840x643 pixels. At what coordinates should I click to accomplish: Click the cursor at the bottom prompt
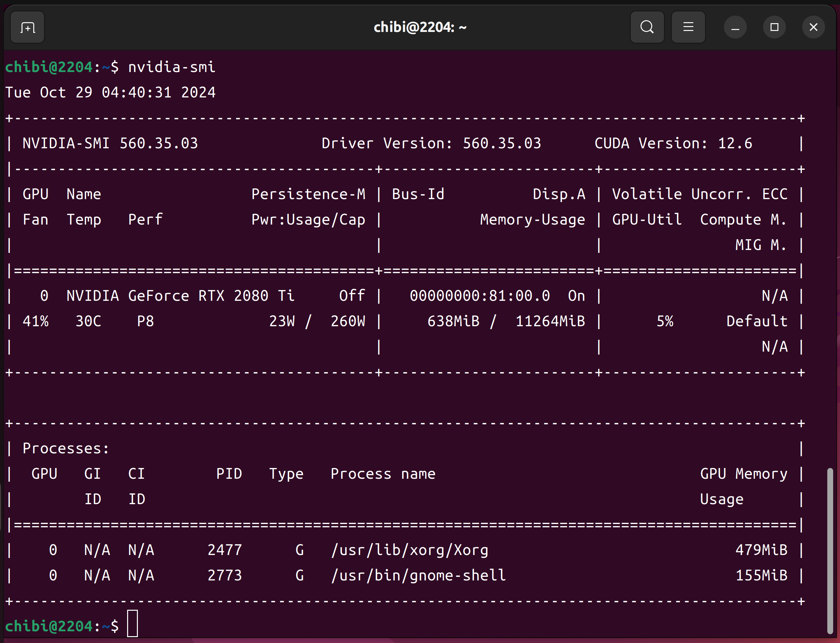(x=132, y=623)
